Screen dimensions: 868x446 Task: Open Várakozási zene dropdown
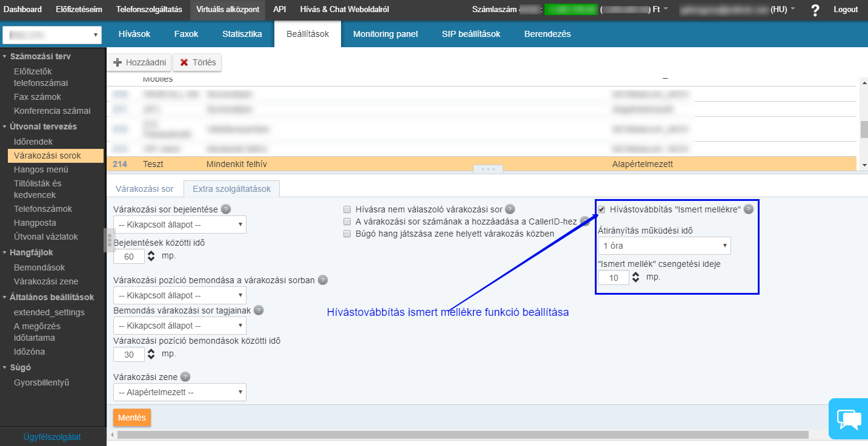[180, 392]
